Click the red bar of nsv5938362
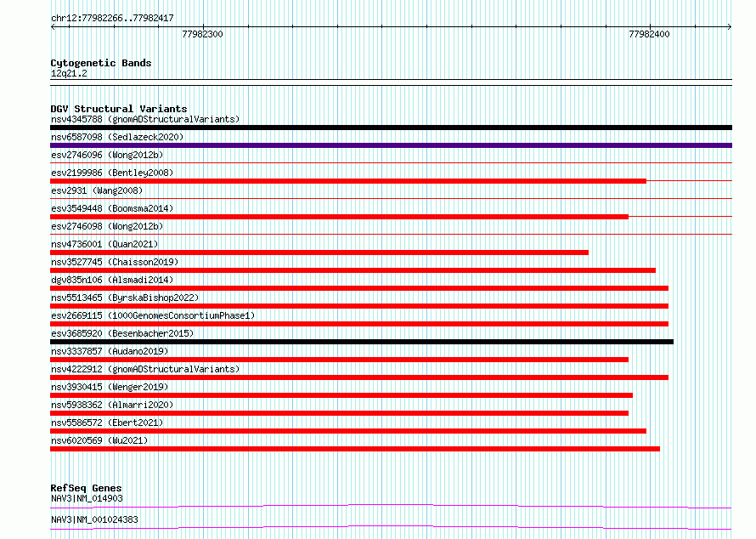 pos(340,413)
